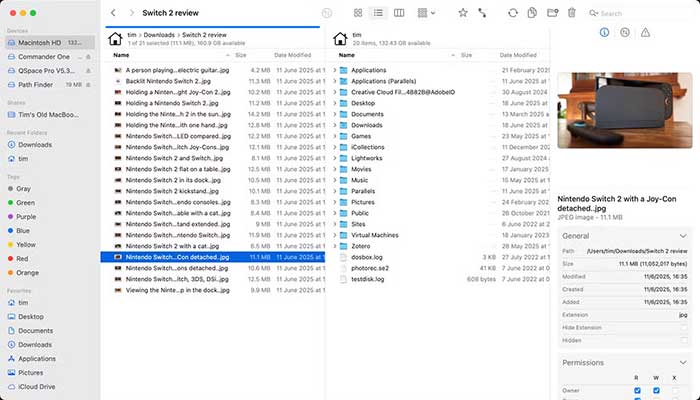Switch to icon grid view
The width and height of the screenshot is (700, 400).
pos(358,13)
